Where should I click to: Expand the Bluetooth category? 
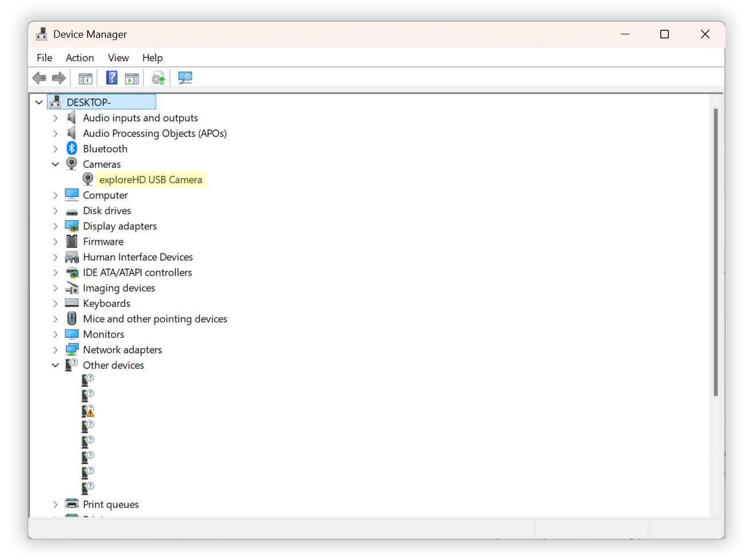[56, 149]
